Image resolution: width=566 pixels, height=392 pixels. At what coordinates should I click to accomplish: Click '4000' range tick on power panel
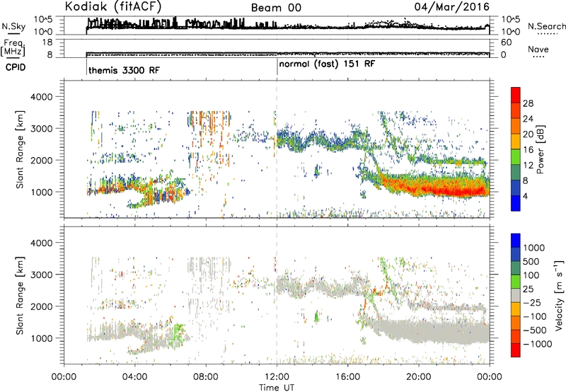click(42, 97)
